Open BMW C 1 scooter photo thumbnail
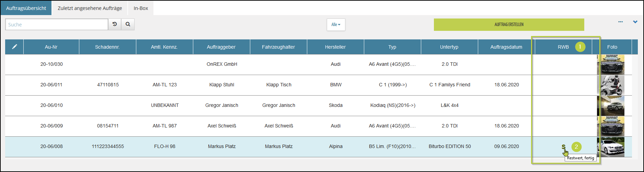 pos(611,85)
